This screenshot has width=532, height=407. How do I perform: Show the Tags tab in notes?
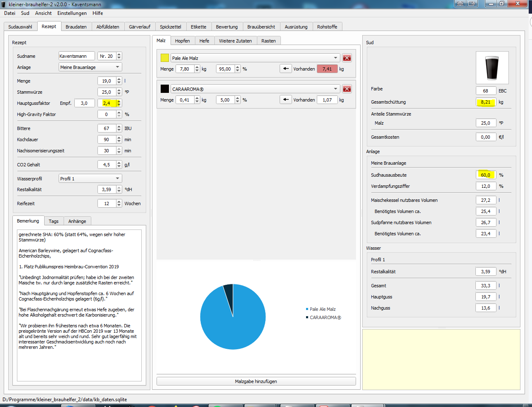pyautogui.click(x=54, y=221)
